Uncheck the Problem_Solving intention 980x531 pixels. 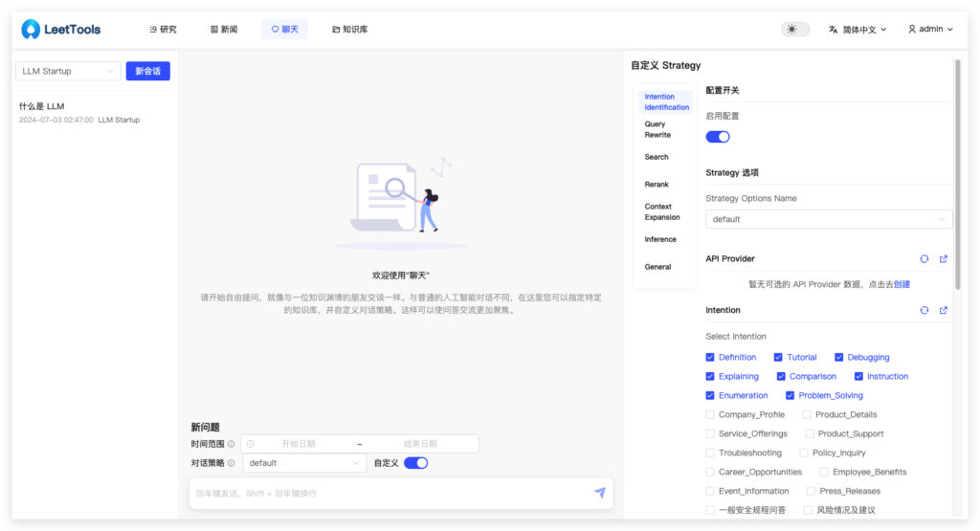tap(790, 395)
